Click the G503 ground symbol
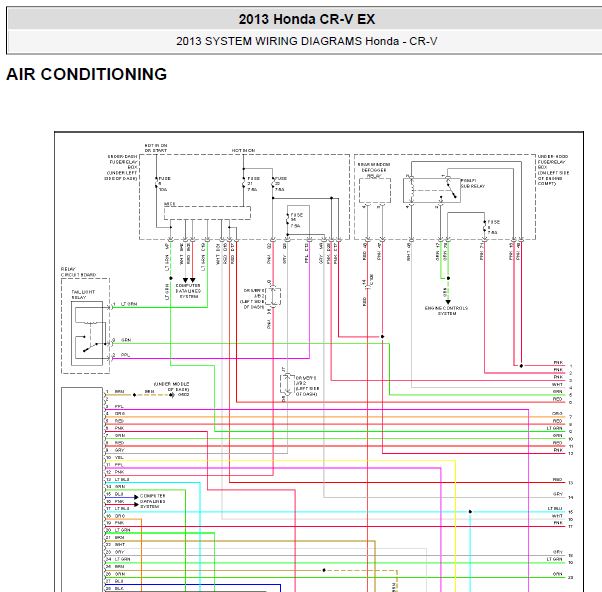The height and width of the screenshot is (592, 602). click(172, 395)
